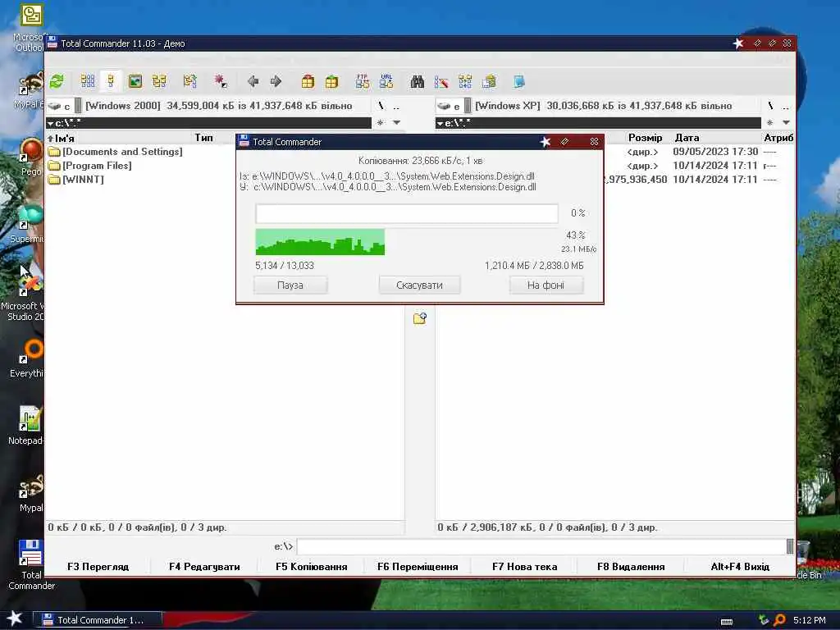The width and height of the screenshot is (840, 630).
Task: Click the unpack files icon
Action: pyautogui.click(x=331, y=81)
